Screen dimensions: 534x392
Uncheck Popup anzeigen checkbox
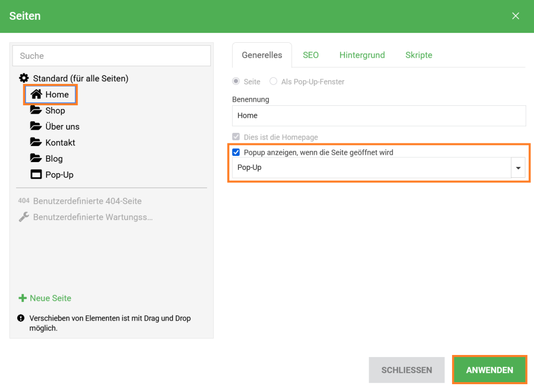[236, 152]
